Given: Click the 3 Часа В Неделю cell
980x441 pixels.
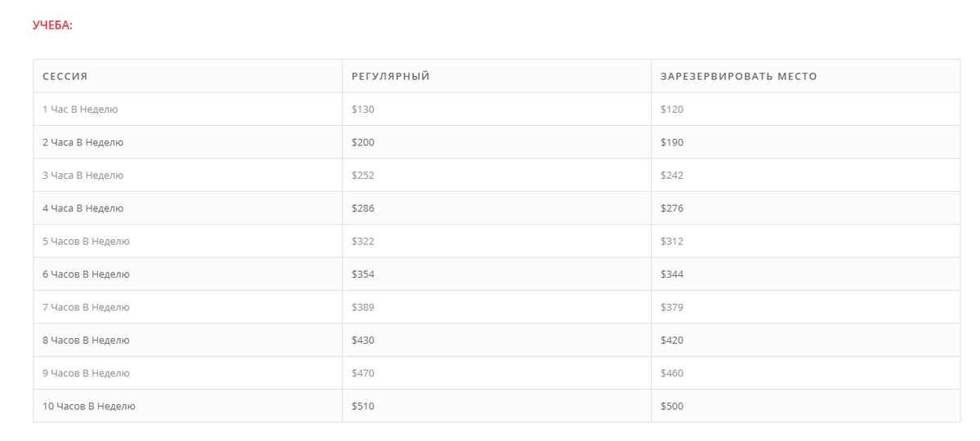Looking at the screenshot, I should pos(82,176).
